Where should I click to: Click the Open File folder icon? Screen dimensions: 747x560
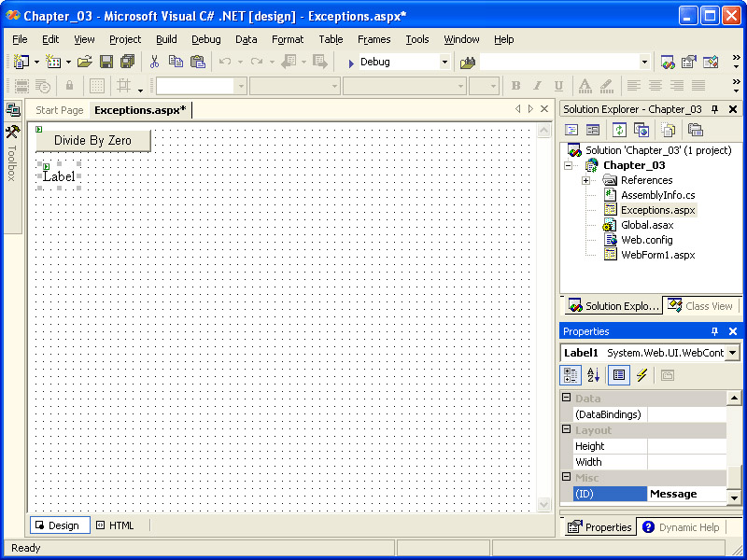point(84,62)
